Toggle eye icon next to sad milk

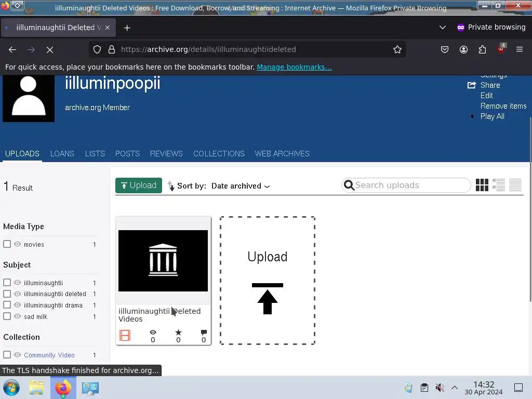17,316
